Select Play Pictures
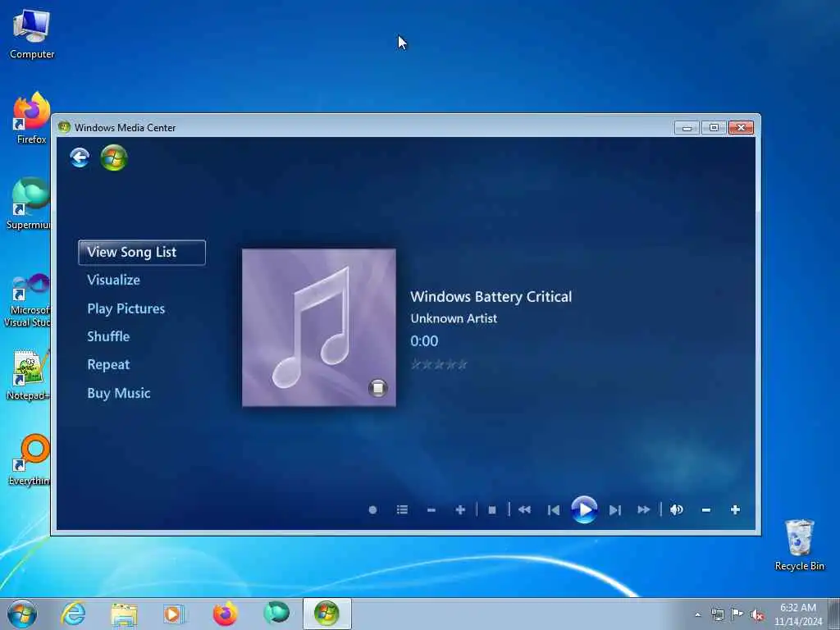840x630 pixels. (126, 308)
